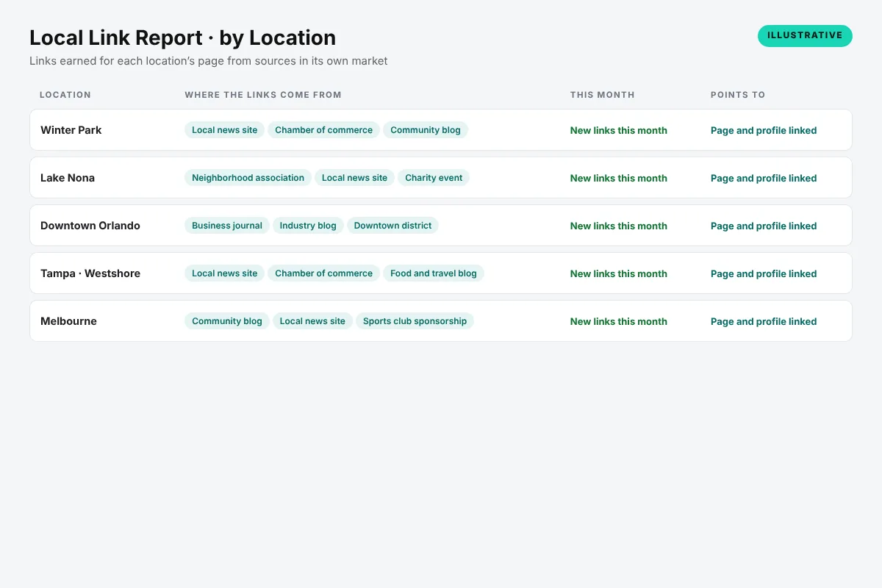Click New links this month for Tampa Westshore
This screenshot has height=588, width=882.
[x=619, y=273]
